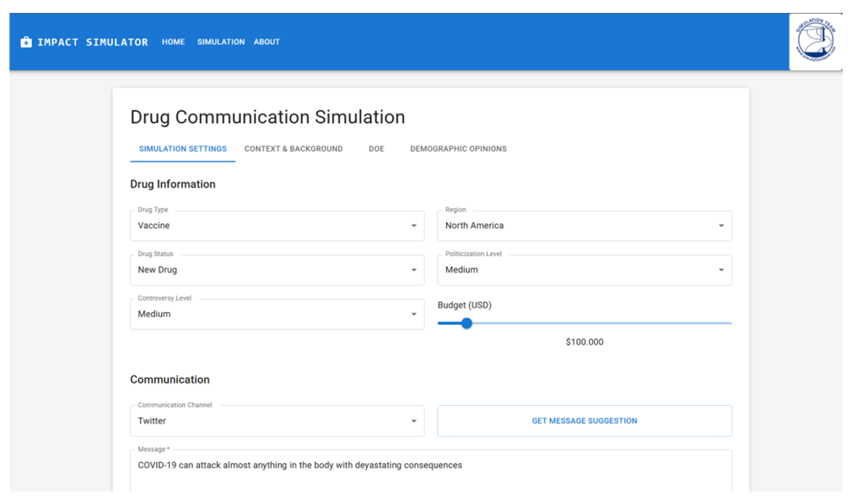Switch to Demographic Opinions tab

click(x=458, y=149)
